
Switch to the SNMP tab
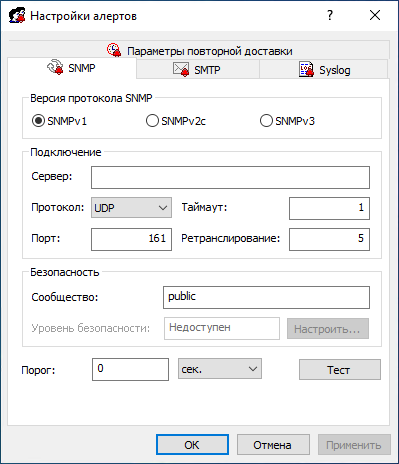[x=72, y=68]
